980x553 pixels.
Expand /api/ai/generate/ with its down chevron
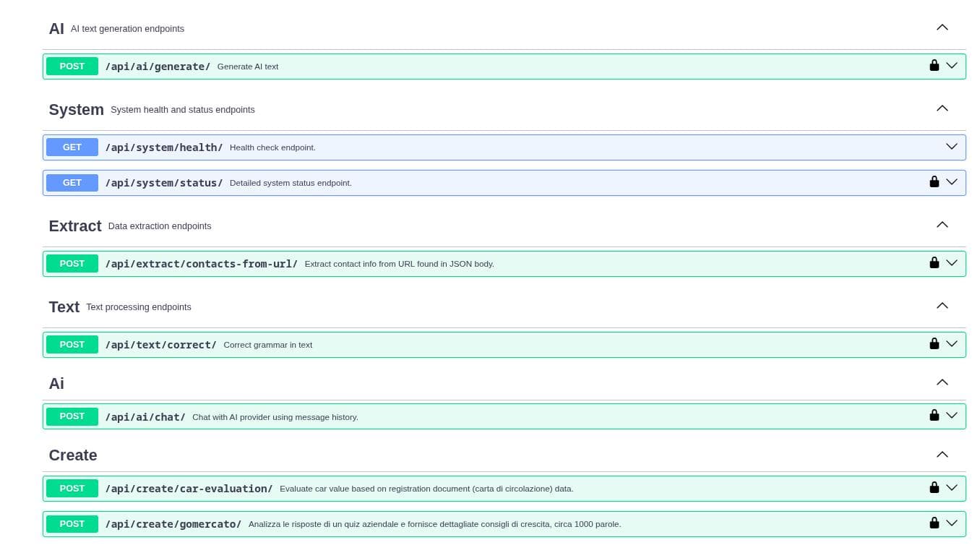952,66
